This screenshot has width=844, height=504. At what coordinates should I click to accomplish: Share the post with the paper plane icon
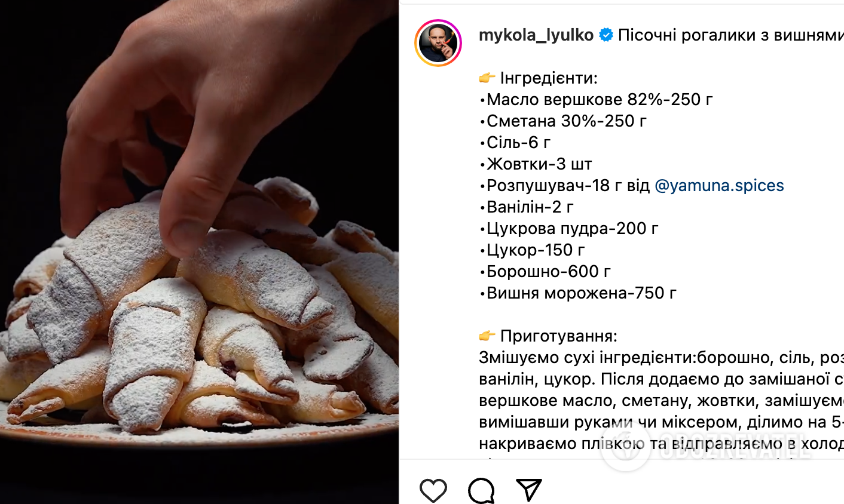tap(529, 490)
